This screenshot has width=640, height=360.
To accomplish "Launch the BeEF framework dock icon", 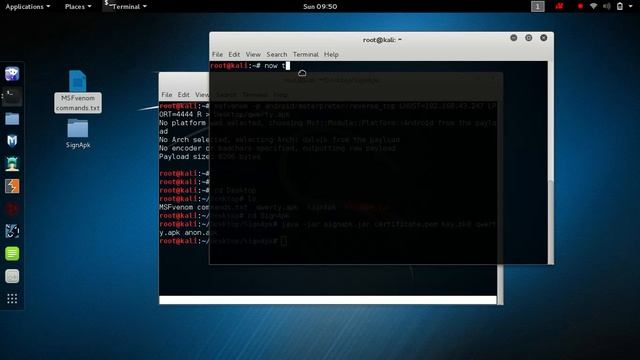I will click(x=12, y=231).
